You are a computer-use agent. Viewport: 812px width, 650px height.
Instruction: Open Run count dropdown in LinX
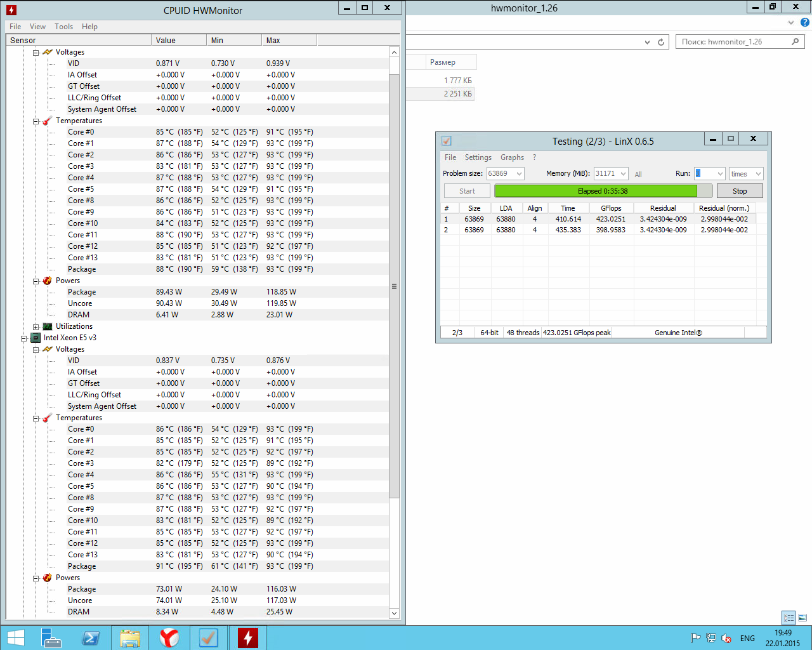tap(720, 173)
